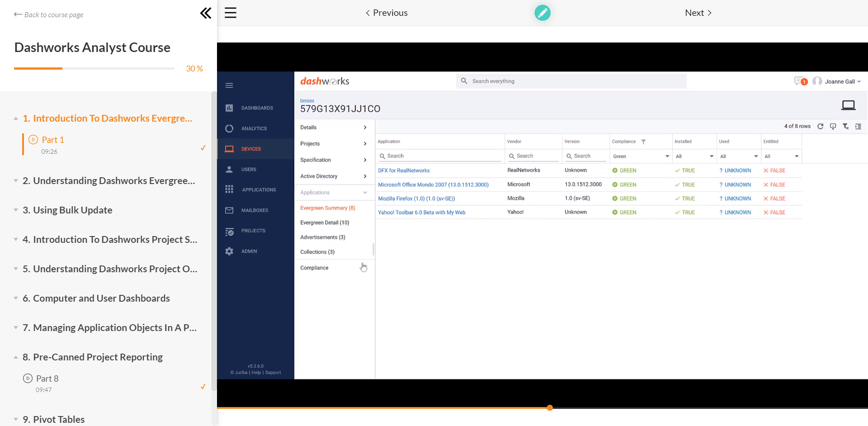
Task: Open the hamburger menu beside Previous
Action: click(231, 13)
